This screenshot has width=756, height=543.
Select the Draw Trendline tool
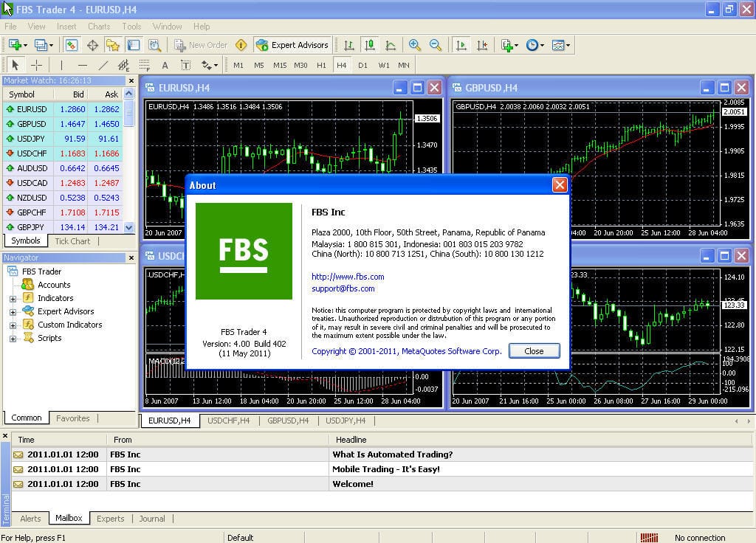pyautogui.click(x=101, y=65)
